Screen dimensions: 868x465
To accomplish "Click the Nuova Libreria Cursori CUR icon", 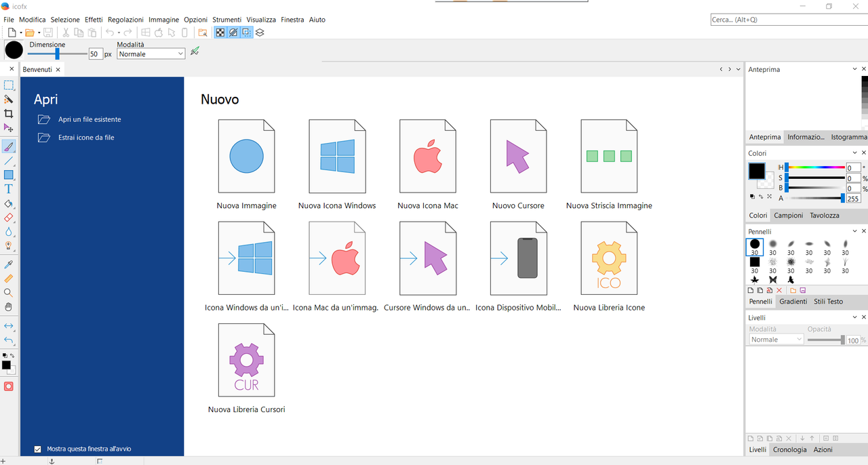I will click(x=246, y=360).
